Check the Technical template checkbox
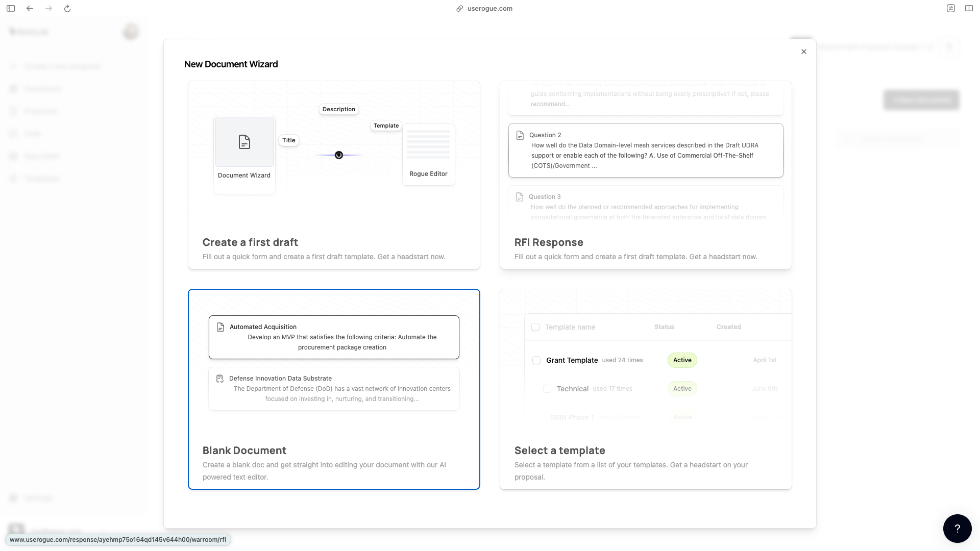 (x=547, y=389)
